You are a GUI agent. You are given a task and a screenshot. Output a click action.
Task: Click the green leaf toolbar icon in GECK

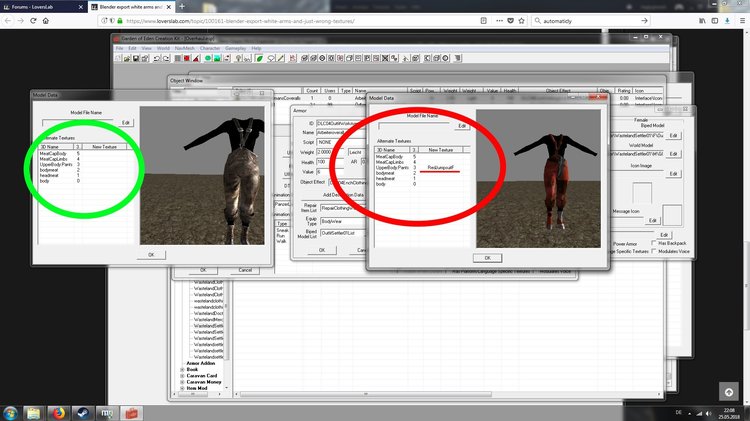click(259, 58)
